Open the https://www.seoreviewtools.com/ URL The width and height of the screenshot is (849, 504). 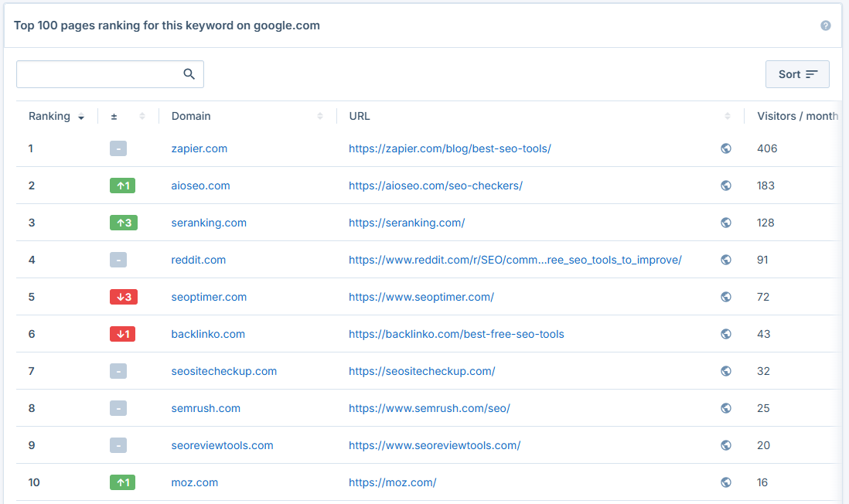point(435,445)
